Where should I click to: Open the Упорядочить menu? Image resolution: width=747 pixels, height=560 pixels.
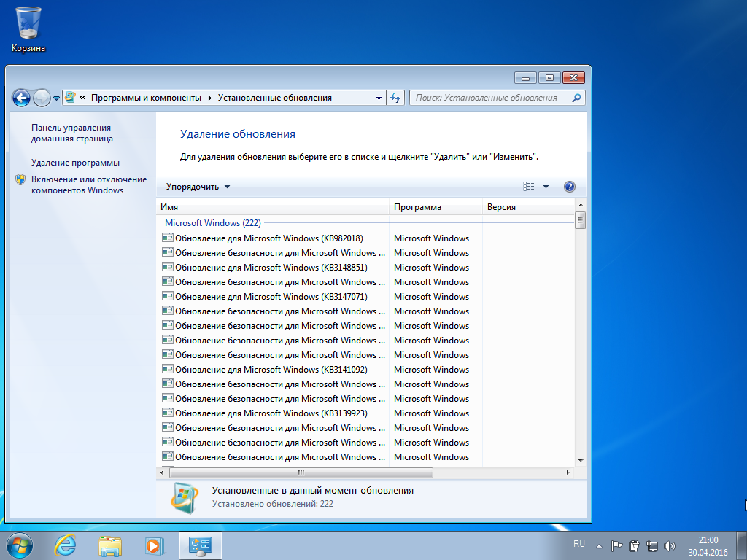198,187
